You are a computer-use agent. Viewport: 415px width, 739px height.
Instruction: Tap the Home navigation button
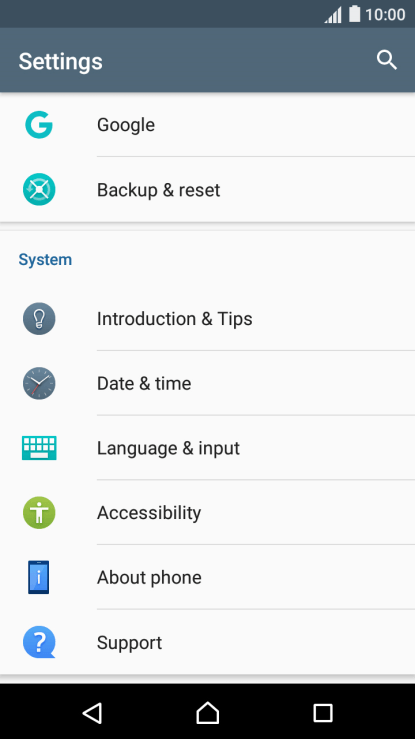click(208, 713)
